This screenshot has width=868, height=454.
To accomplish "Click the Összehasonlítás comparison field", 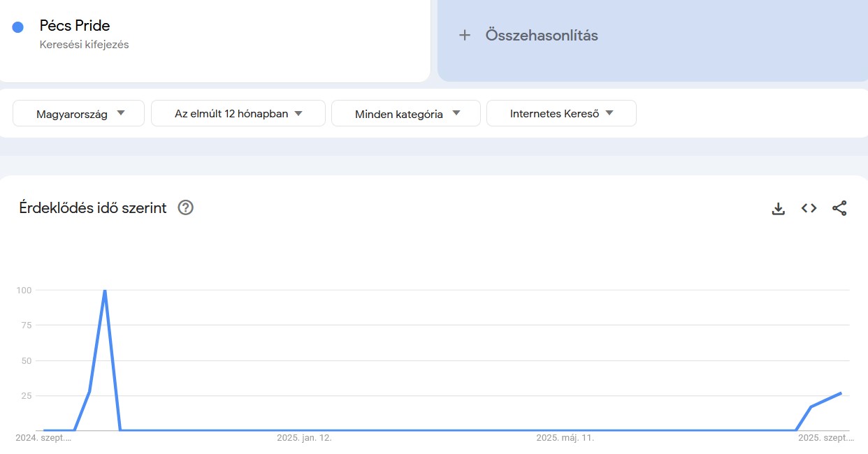I will coord(542,35).
